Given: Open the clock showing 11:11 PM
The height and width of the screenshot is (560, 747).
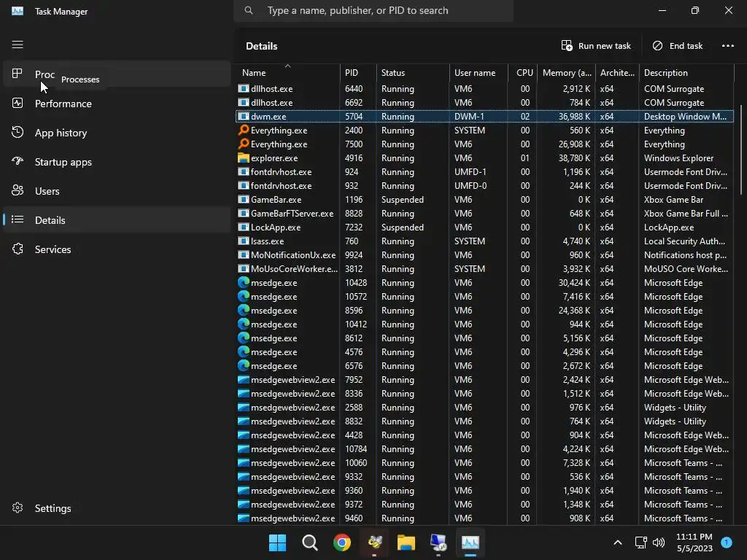Looking at the screenshot, I should point(694,542).
